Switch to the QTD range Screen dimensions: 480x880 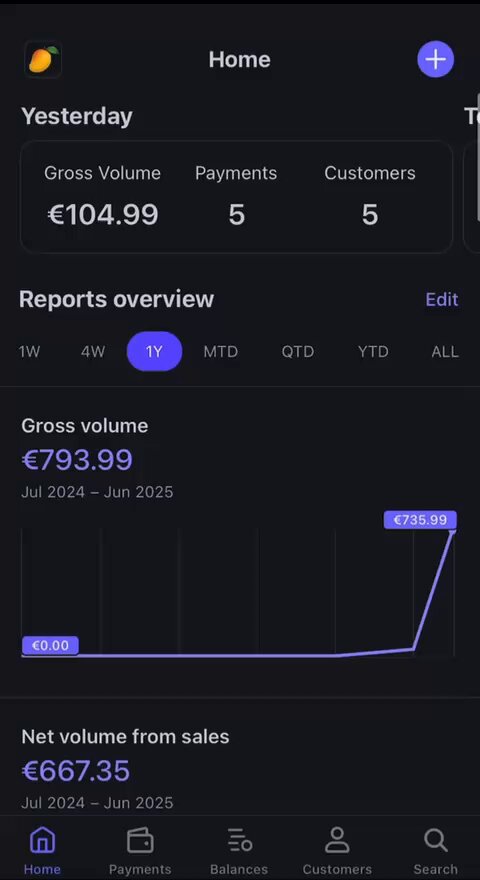coord(298,351)
